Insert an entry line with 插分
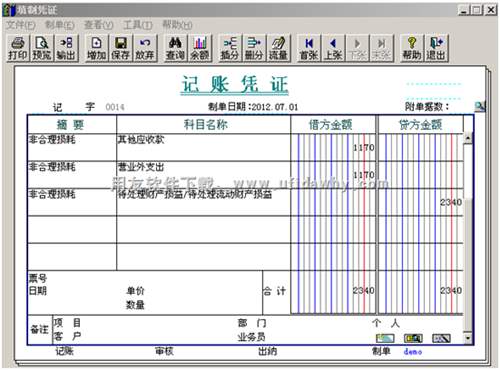Image resolution: width=500 pixels, height=370 pixels. click(x=230, y=48)
